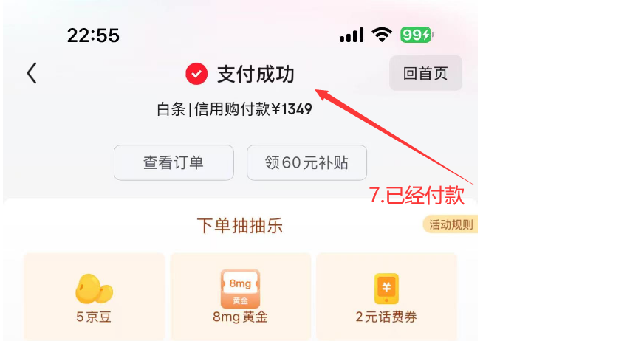Tap the cellular signal bars icon
The width and height of the screenshot is (644, 341).
[x=352, y=35]
